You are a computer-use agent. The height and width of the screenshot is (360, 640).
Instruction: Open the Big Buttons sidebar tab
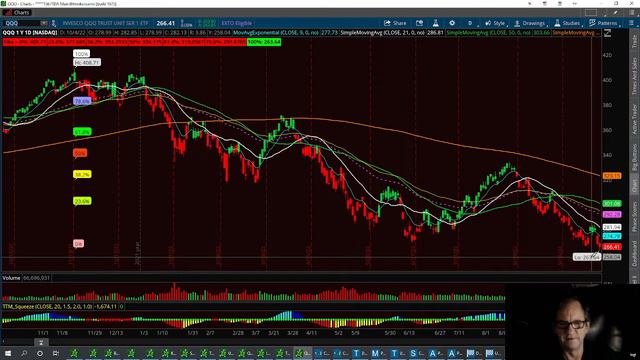tap(635, 157)
